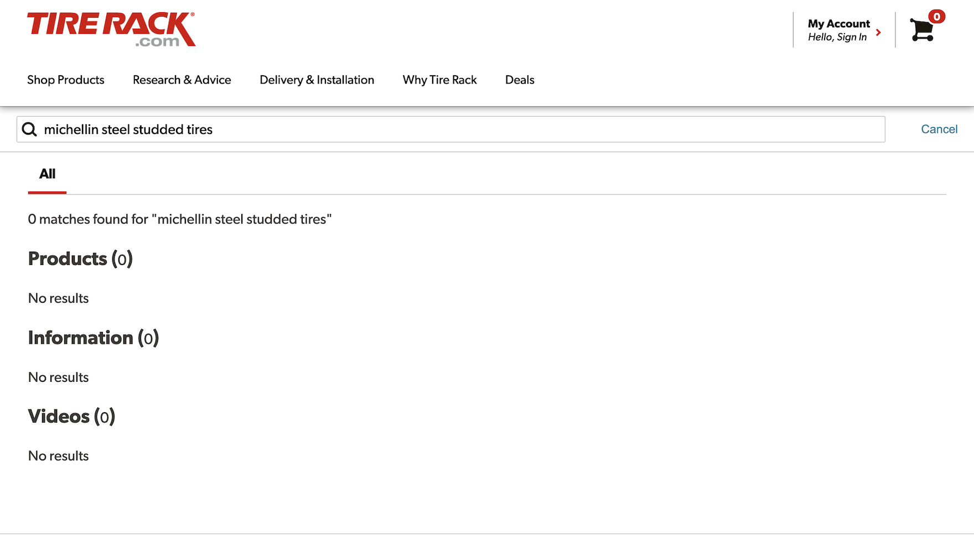The image size is (974, 560).
Task: Open the Research & Advice menu
Action: (182, 80)
